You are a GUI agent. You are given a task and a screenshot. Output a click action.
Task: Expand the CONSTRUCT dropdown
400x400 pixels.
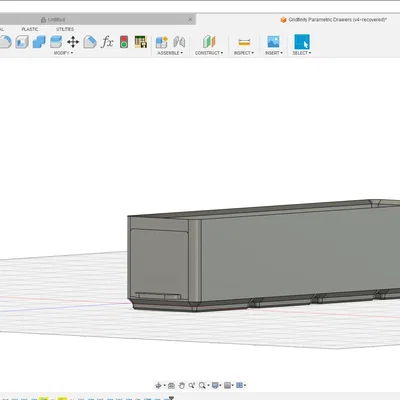[209, 53]
